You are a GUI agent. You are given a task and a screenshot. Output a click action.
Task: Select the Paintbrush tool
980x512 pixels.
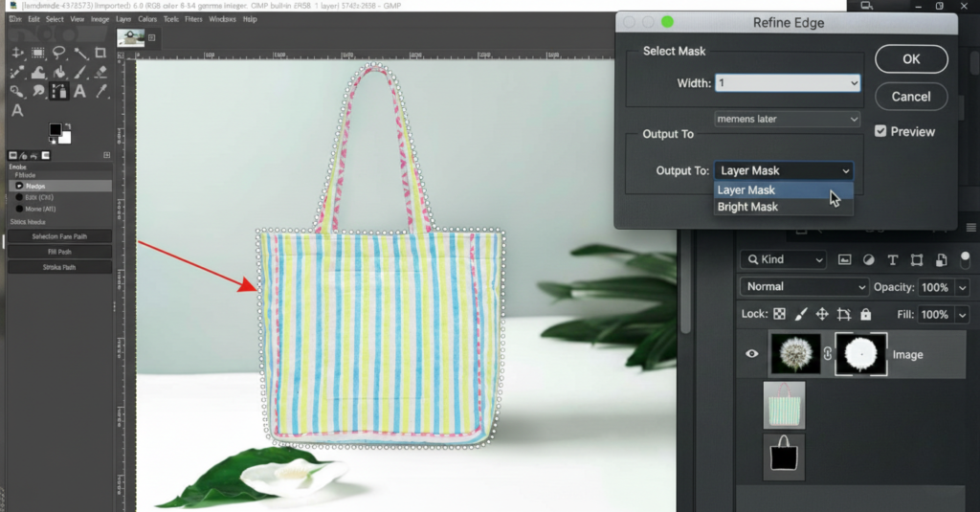(x=80, y=73)
